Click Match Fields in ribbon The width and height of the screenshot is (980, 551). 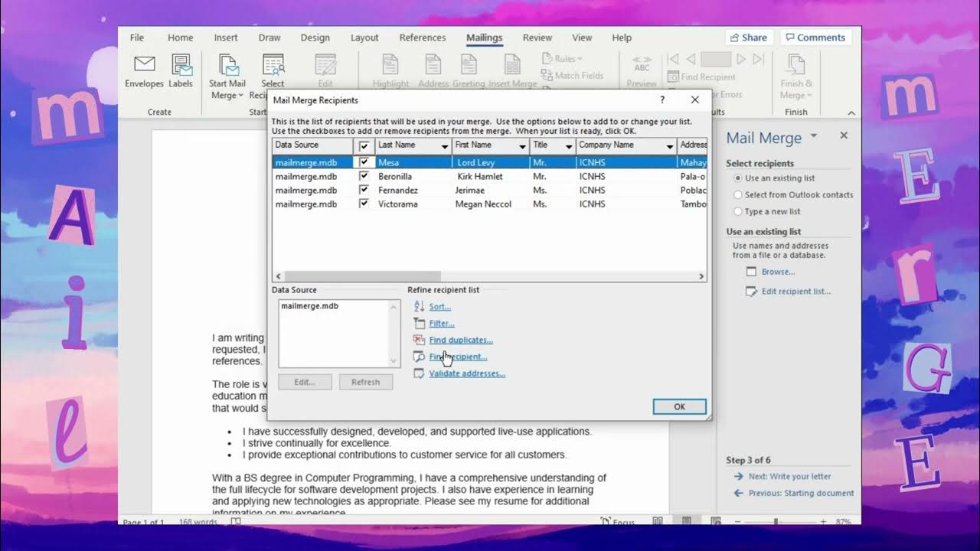572,75
